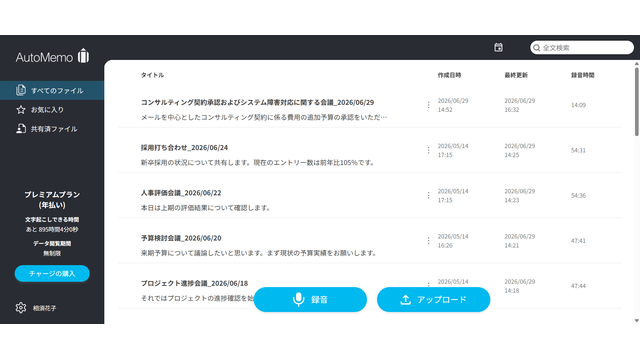The width and height of the screenshot is (640, 360).
Task: Sort by 作成日時 column header
Action: pos(449,75)
